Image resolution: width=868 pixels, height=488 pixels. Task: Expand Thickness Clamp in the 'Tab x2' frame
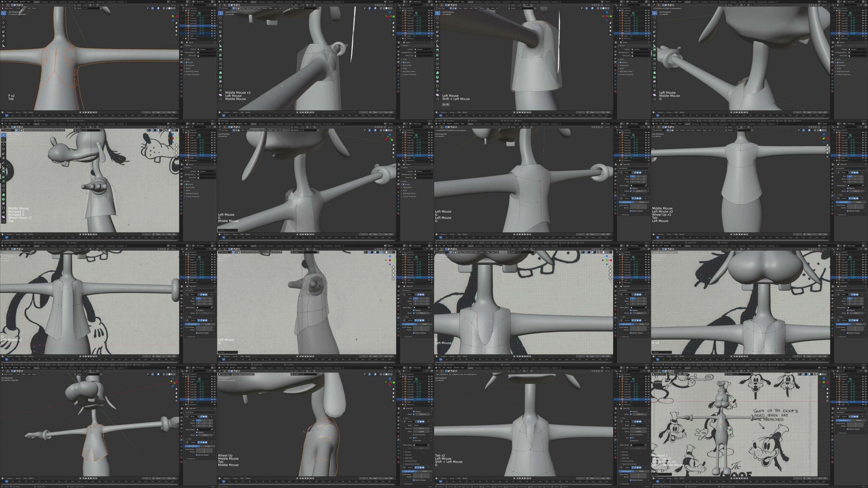coord(627,461)
